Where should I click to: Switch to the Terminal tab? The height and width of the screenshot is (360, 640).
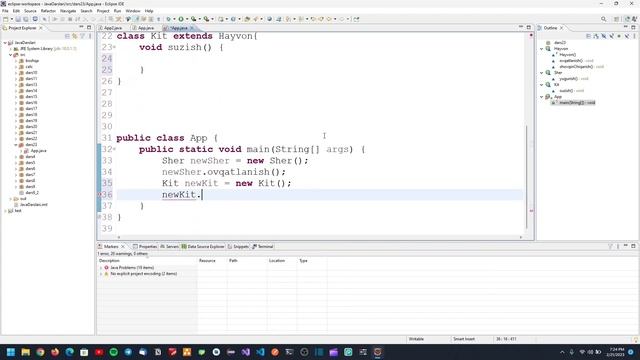pyautogui.click(x=262, y=247)
